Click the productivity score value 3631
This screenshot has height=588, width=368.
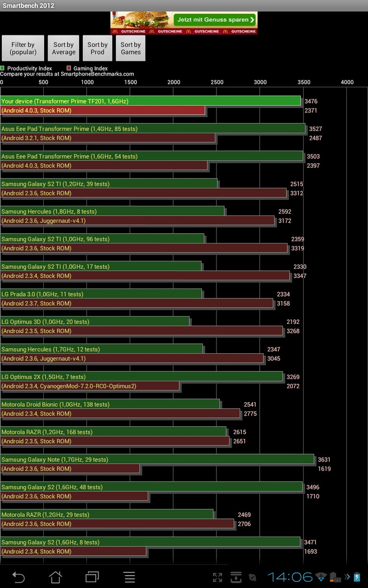pyautogui.click(x=324, y=460)
